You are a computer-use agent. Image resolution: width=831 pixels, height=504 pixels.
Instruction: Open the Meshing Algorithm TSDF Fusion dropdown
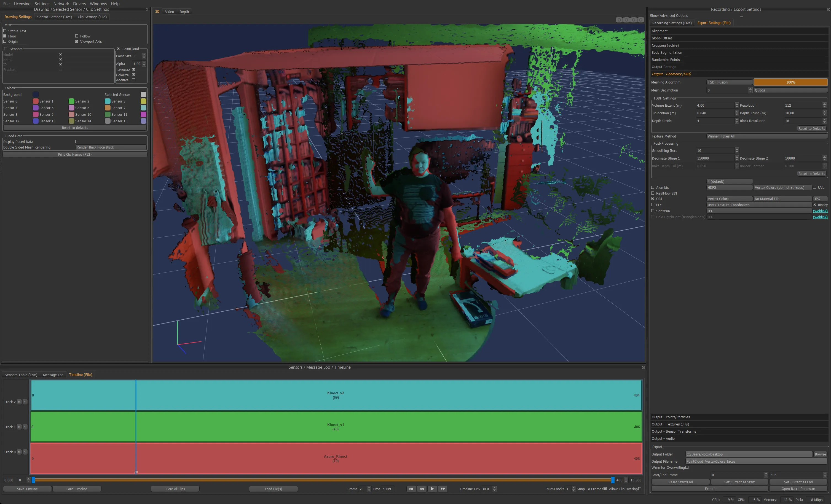click(x=730, y=82)
